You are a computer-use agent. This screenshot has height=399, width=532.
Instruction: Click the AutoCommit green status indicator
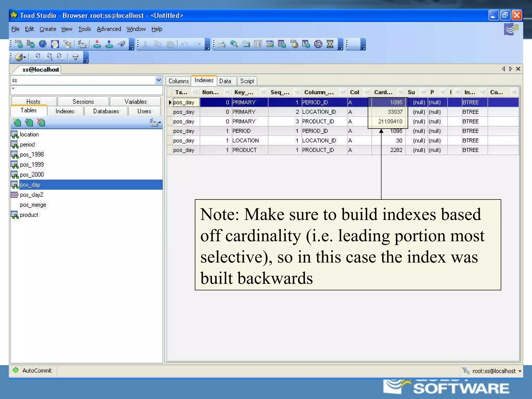(x=16, y=370)
